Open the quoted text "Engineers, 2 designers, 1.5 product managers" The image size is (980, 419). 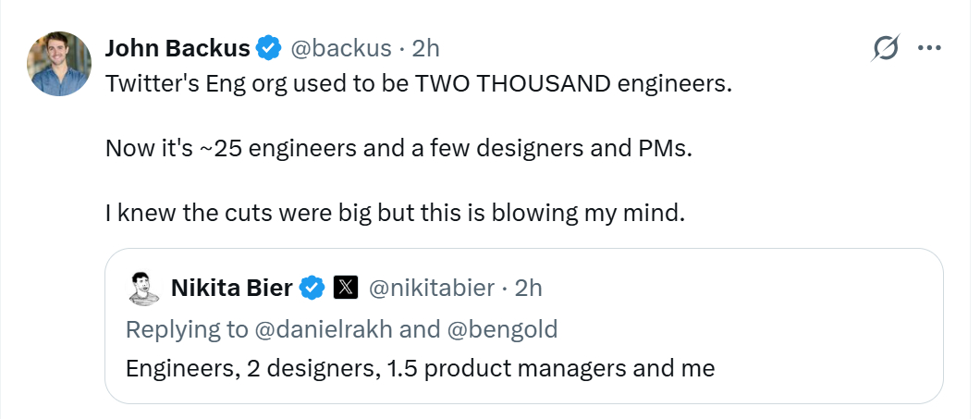(x=420, y=368)
